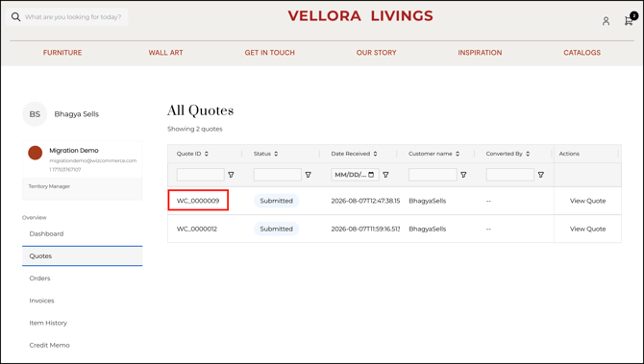Click the search magnifier icon
644x364 pixels.
pos(15,17)
